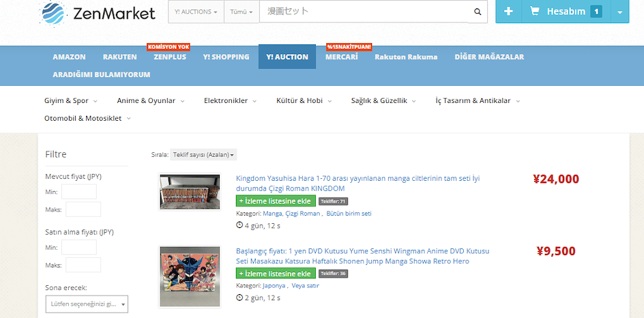Click the %15 NAKİTPUAN! badge
This screenshot has height=318, width=644.
click(349, 47)
